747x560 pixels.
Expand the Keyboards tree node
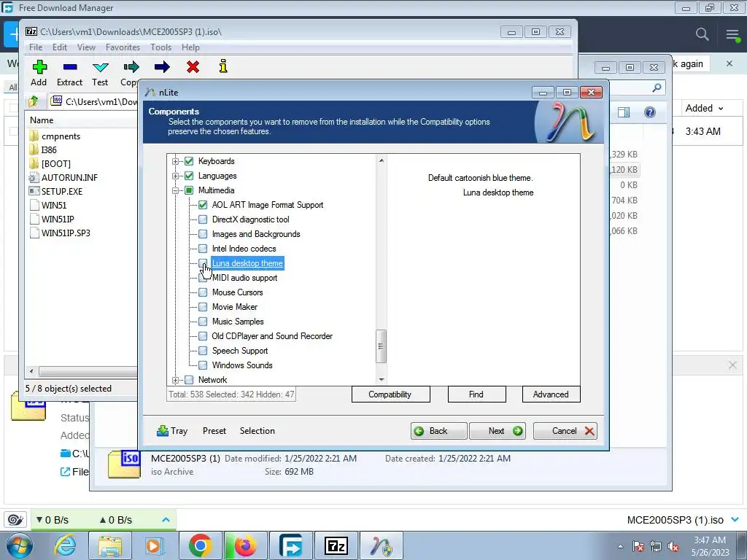[x=175, y=161]
